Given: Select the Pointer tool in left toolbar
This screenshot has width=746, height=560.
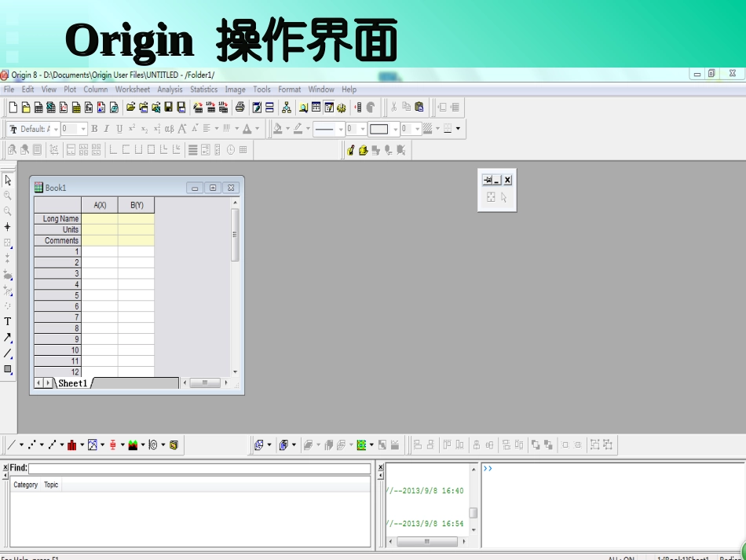Looking at the screenshot, I should [8, 180].
